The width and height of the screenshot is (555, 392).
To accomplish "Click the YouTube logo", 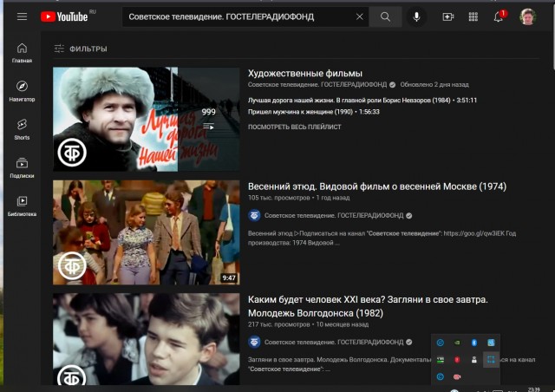I will (x=64, y=16).
